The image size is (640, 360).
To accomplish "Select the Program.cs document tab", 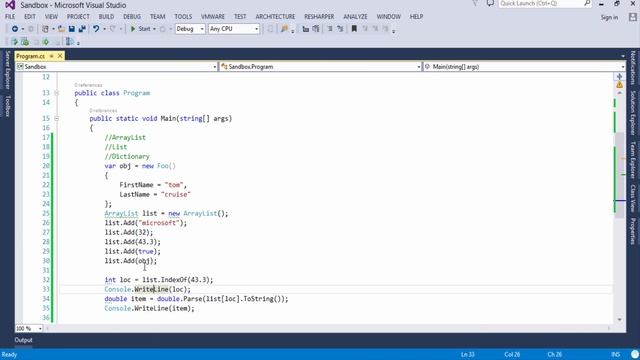I will (30, 56).
